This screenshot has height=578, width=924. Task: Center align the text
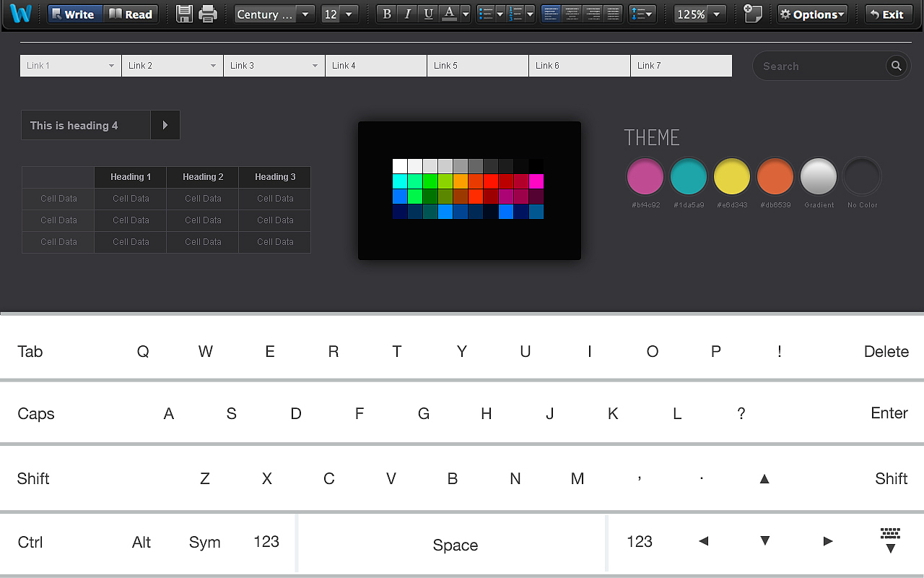click(x=572, y=14)
